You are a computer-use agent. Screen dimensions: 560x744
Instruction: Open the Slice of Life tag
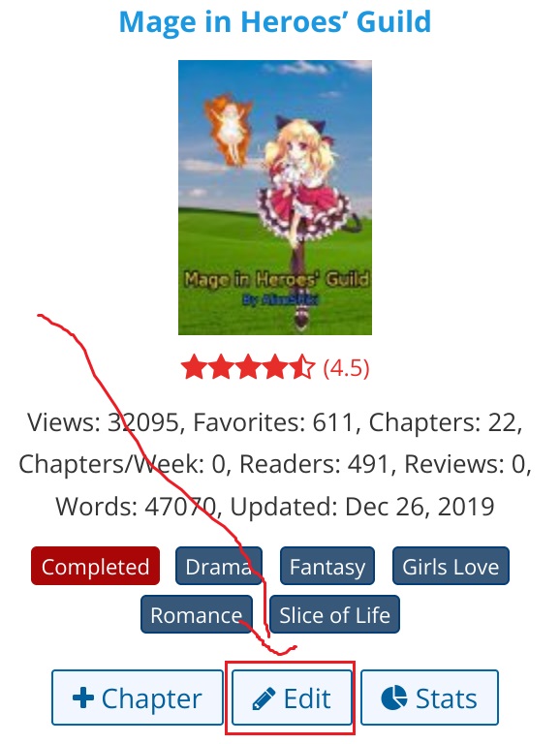click(x=334, y=614)
